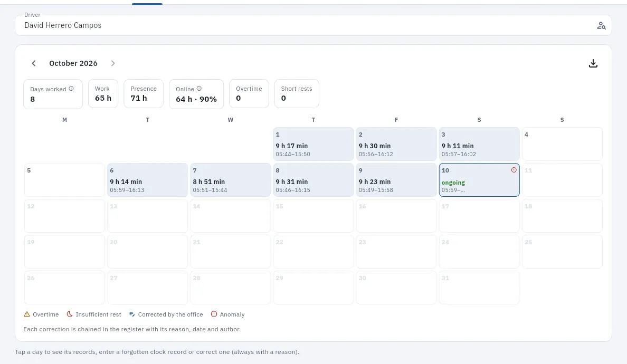Open day 1 with 9 h 17 min

[x=313, y=144]
